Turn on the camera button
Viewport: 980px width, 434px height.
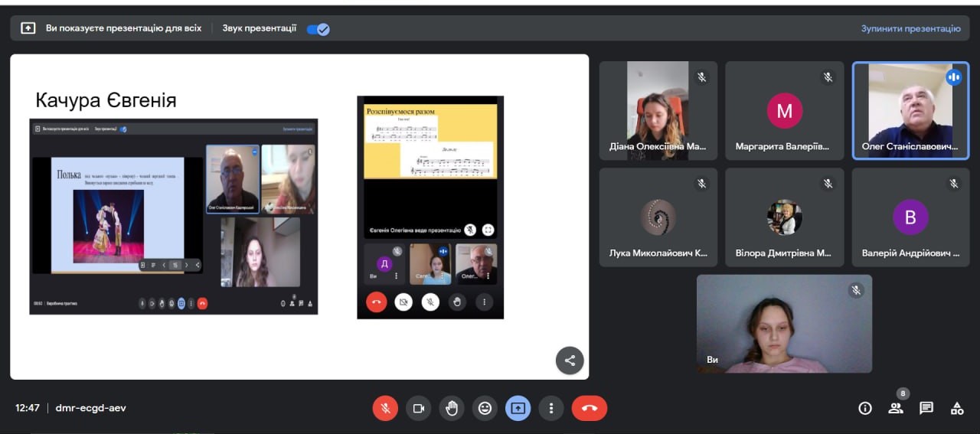click(418, 408)
